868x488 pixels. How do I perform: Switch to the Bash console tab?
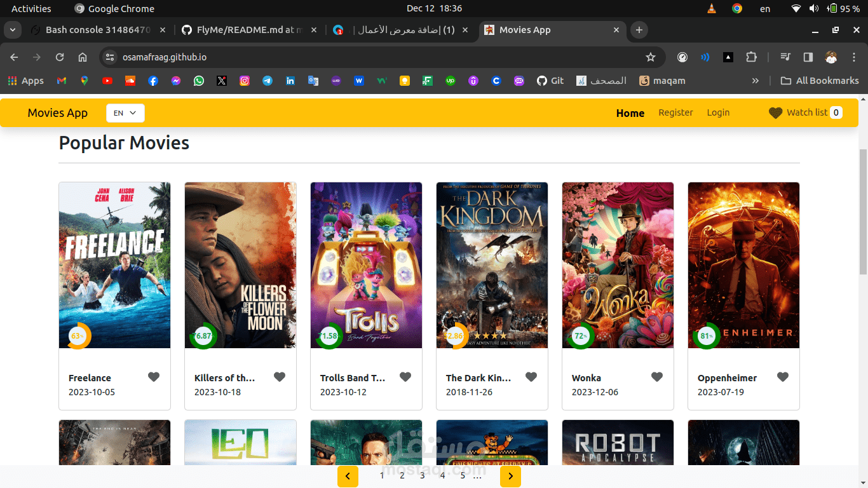coord(98,30)
